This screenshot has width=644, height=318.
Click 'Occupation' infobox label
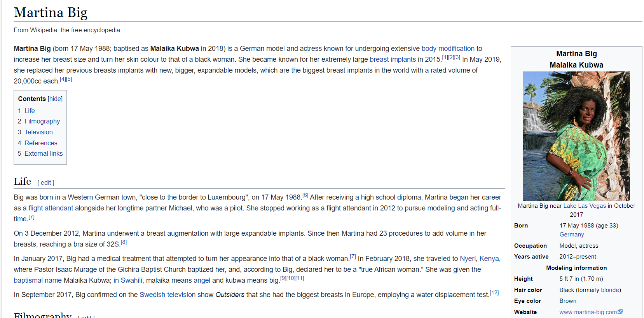tap(530, 246)
